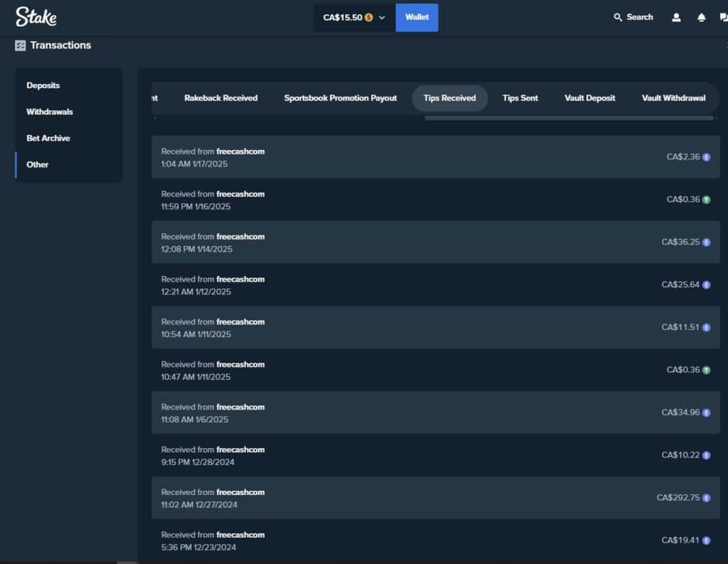Click the Transactions heading text
Image resolution: width=728 pixels, height=564 pixels.
point(60,46)
